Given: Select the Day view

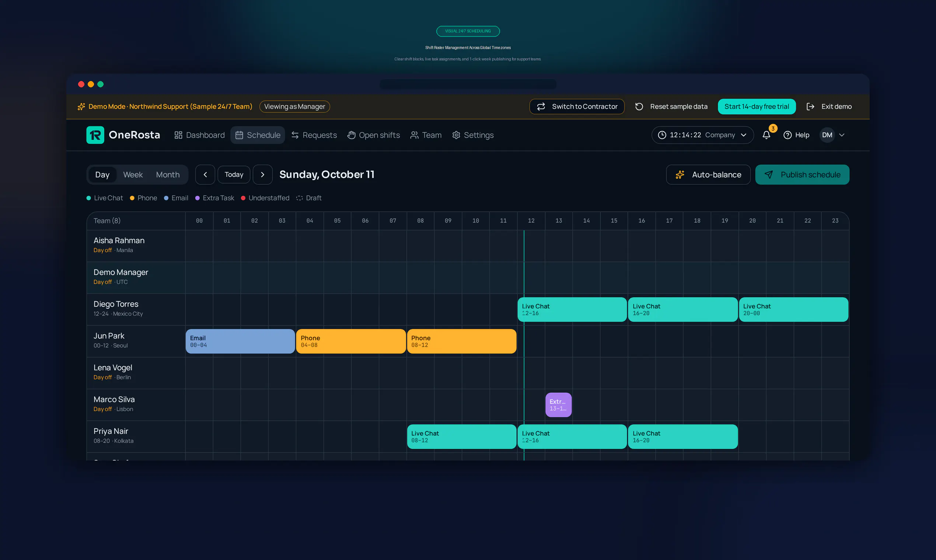Looking at the screenshot, I should 102,174.
